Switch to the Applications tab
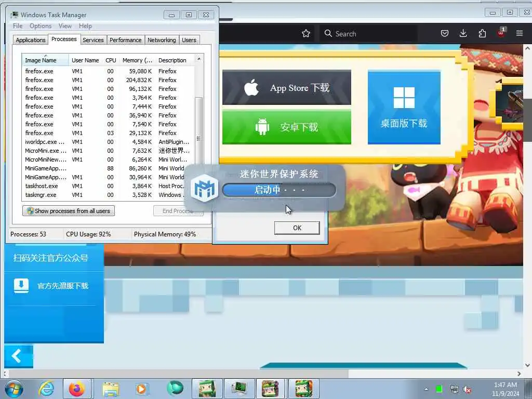 tap(31, 40)
